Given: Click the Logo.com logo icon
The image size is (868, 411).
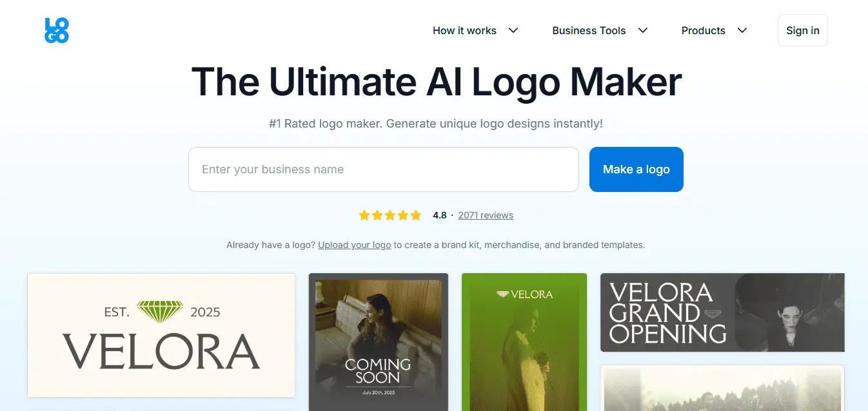Looking at the screenshot, I should 55,30.
